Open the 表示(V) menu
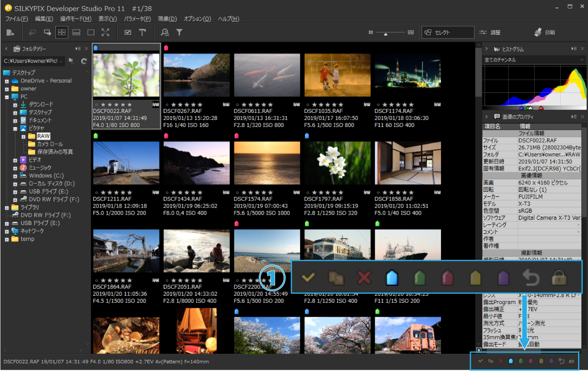 (x=108, y=19)
